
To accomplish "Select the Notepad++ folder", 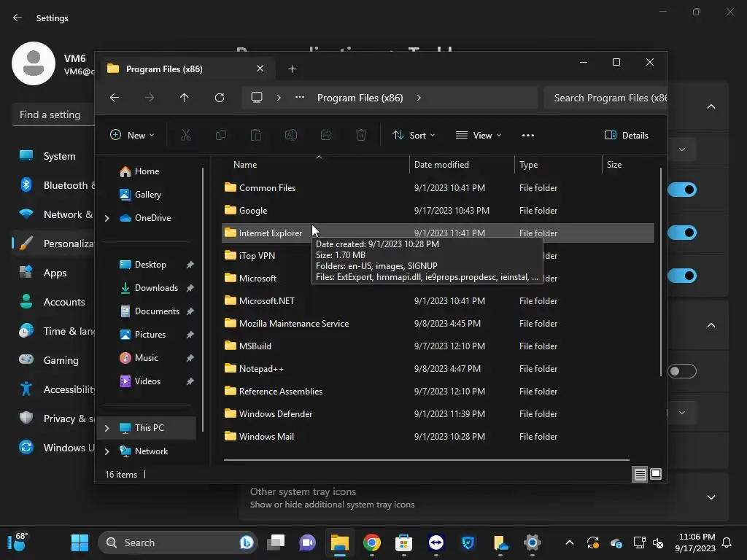I will tap(438, 368).
